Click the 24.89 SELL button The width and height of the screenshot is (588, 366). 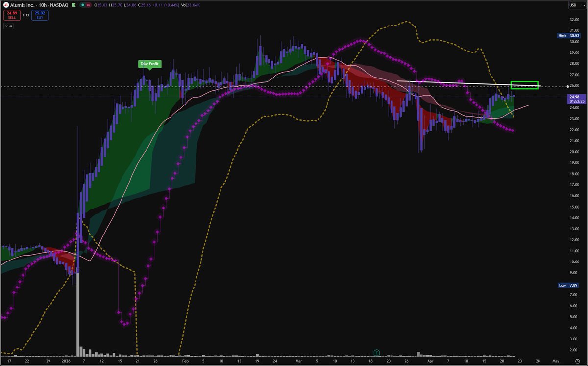(x=12, y=15)
